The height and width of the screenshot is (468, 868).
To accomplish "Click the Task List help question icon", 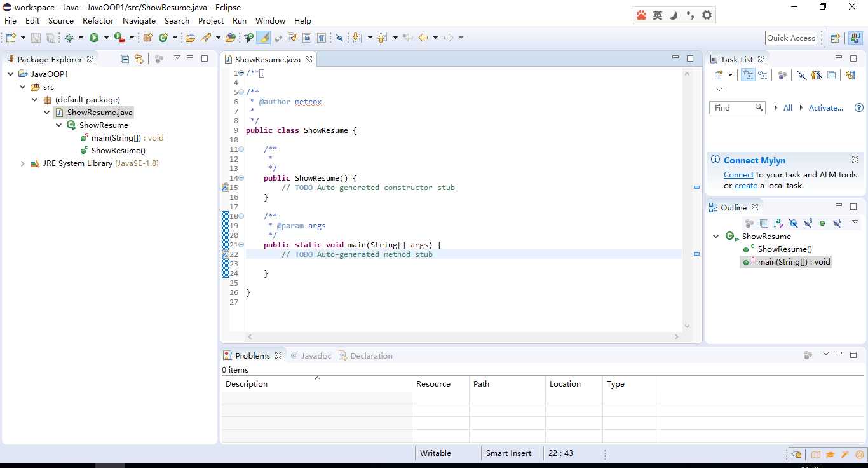I will [x=859, y=108].
